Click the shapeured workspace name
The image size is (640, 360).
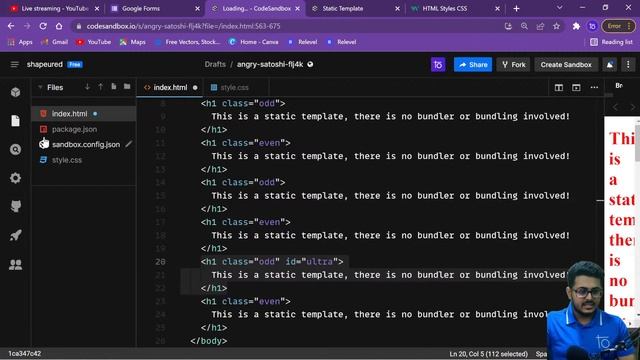[44, 64]
